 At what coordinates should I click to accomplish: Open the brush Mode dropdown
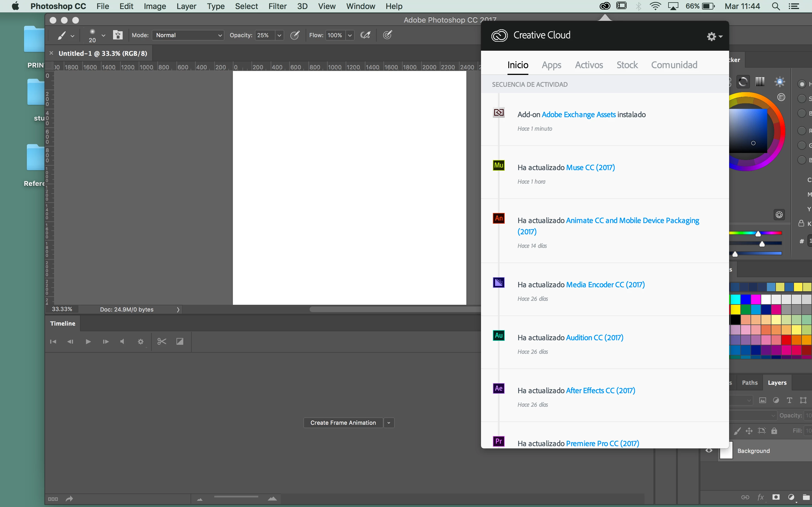pyautogui.click(x=188, y=35)
